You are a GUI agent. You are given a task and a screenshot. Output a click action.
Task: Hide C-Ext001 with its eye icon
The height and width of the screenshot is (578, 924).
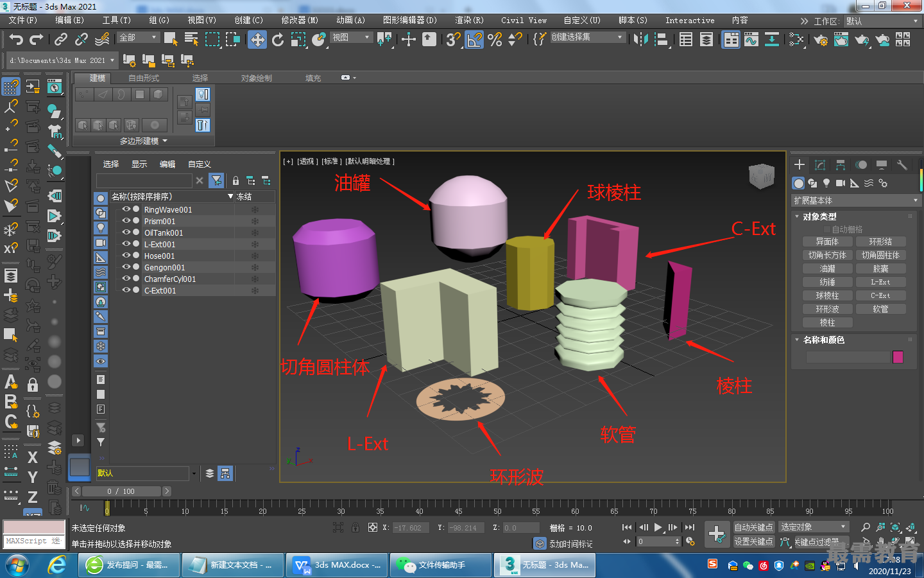126,290
